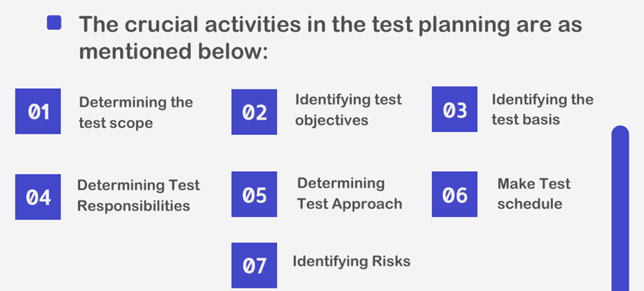The image size is (644, 291).
Task: Click the rounded top of the purple bar
Action: point(620,132)
